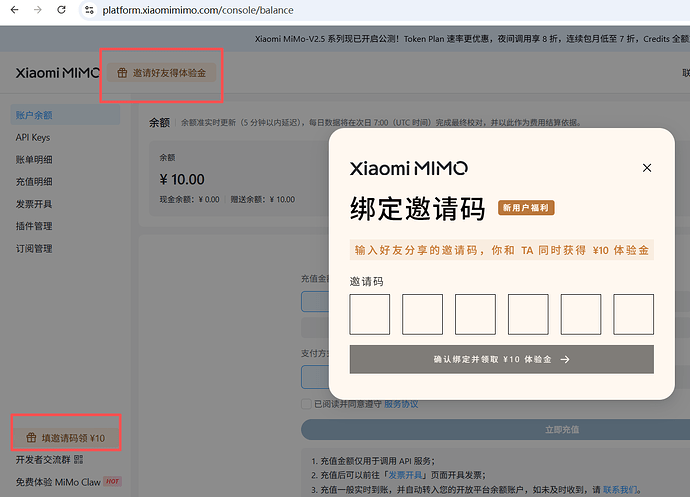Open the 发票开具 link in the recharge notes
This screenshot has height=497, width=690.
point(405,475)
